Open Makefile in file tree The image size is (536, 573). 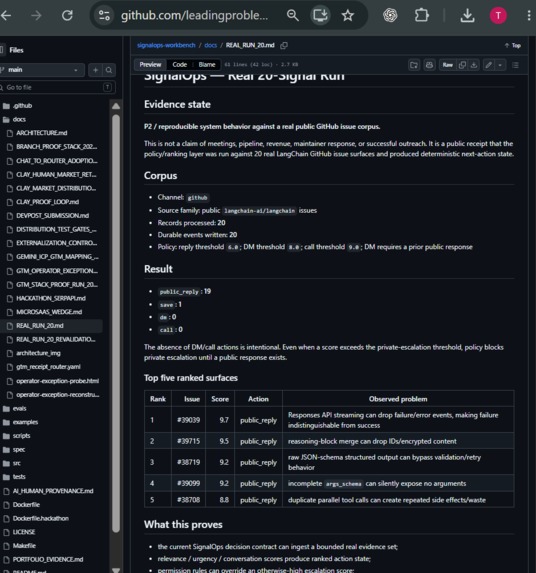point(24,546)
